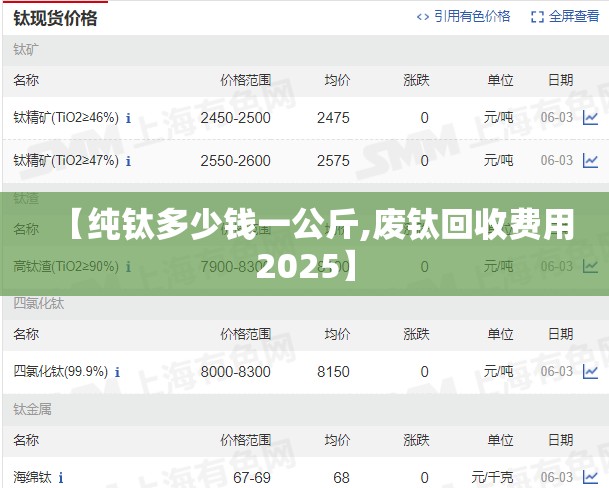Image resolution: width=609 pixels, height=488 pixels.
Task: Click price range 2550-2600
Action: click(235, 161)
